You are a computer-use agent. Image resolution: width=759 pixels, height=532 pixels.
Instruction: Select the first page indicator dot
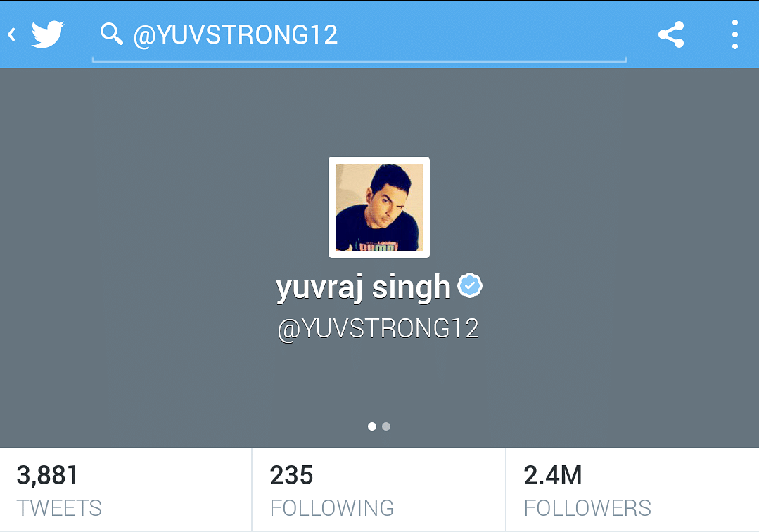371,427
